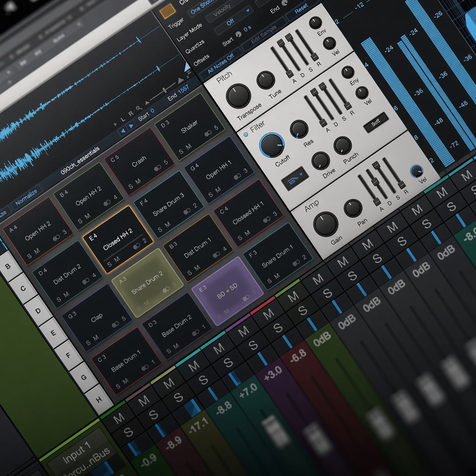The width and height of the screenshot is (476, 476).
Task: Click the Cutoff knob in Filter section
Action: pos(272,145)
